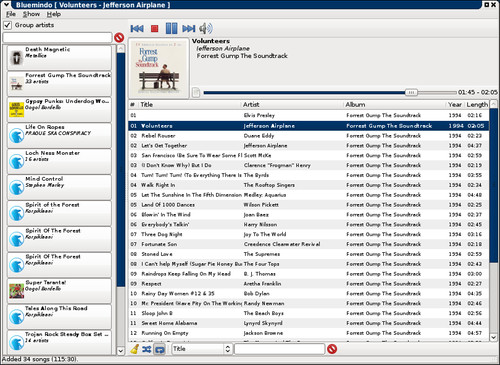Open the File menu
The width and height of the screenshot is (500, 365).
tap(11, 14)
